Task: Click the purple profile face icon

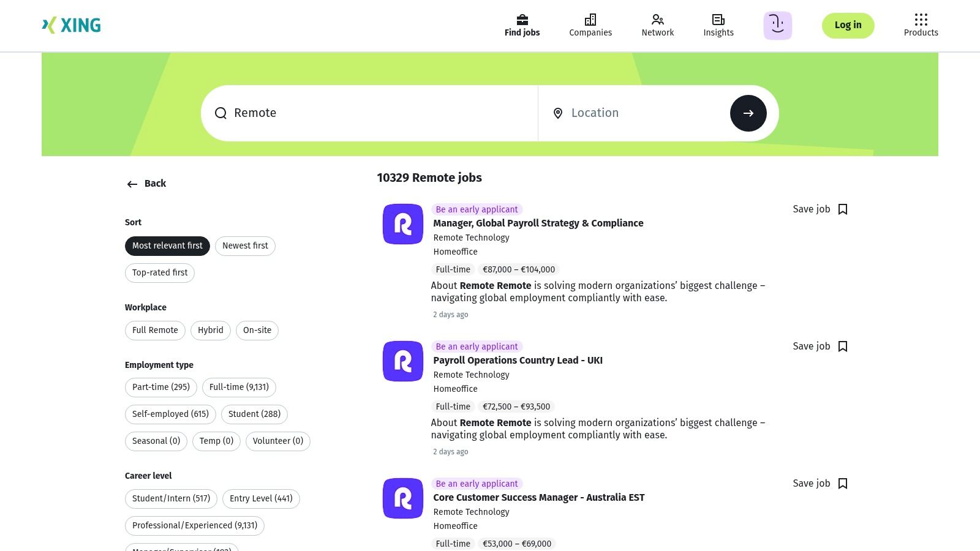Action: click(x=777, y=25)
